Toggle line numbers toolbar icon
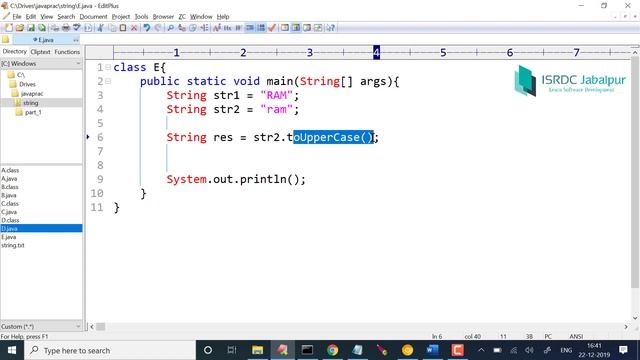 261,28
